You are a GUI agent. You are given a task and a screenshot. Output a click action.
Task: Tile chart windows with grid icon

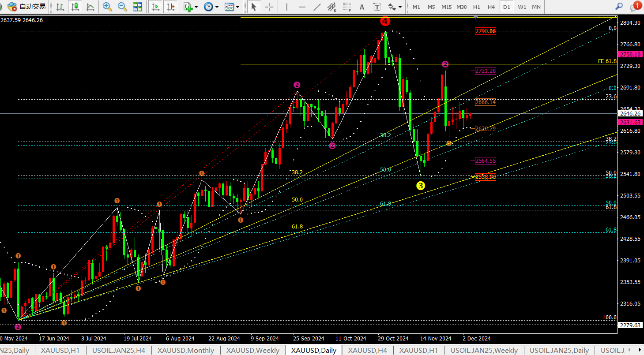tap(137, 7)
